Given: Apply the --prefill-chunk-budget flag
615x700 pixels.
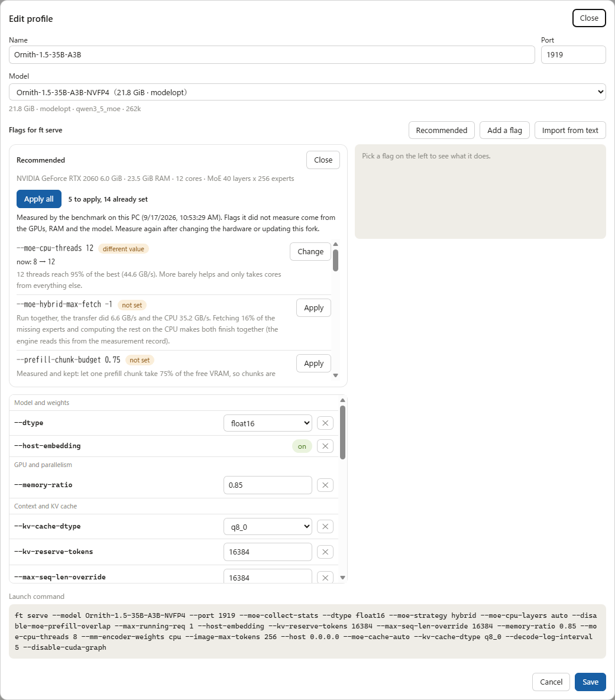Looking at the screenshot, I should point(313,364).
